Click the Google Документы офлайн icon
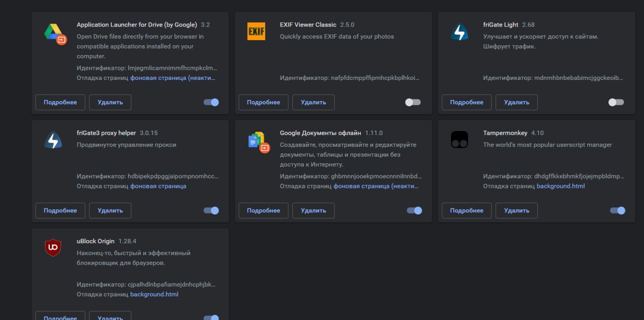Screen dimensions: 644x320 [259, 142]
